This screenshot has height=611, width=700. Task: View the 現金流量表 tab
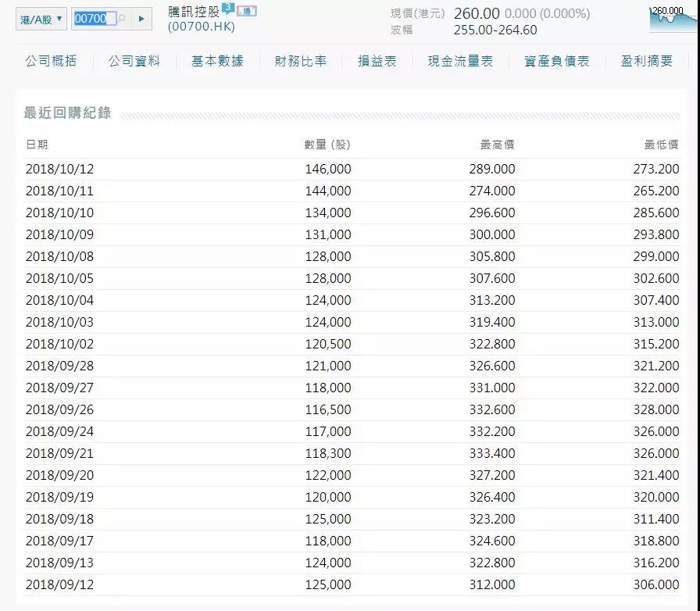click(460, 61)
